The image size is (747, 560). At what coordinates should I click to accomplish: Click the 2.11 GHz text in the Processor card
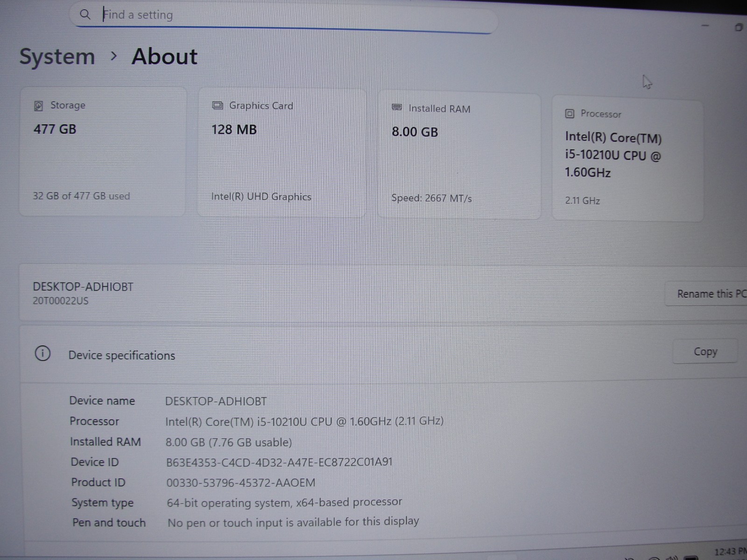tap(582, 201)
